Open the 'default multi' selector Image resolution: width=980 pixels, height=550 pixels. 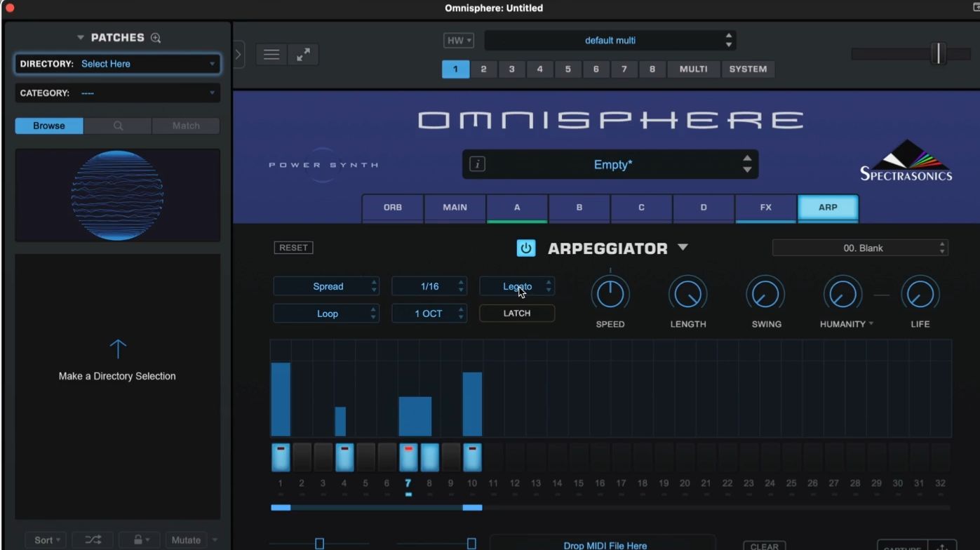coord(610,41)
